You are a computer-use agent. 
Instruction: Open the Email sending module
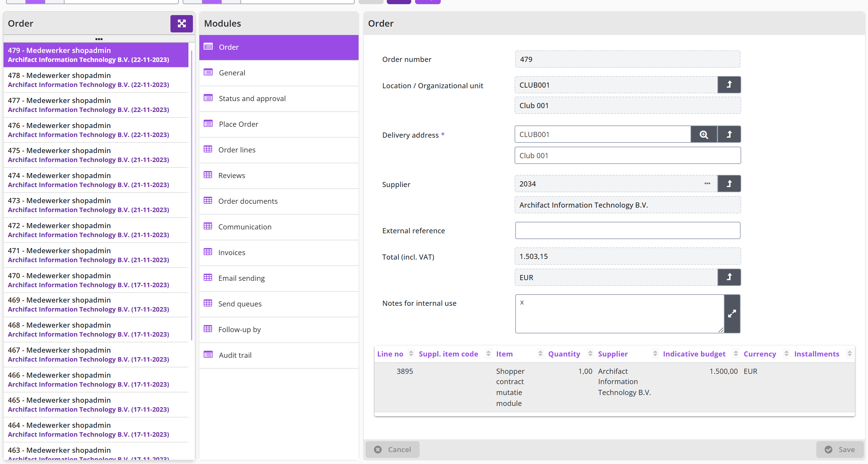(x=279, y=278)
